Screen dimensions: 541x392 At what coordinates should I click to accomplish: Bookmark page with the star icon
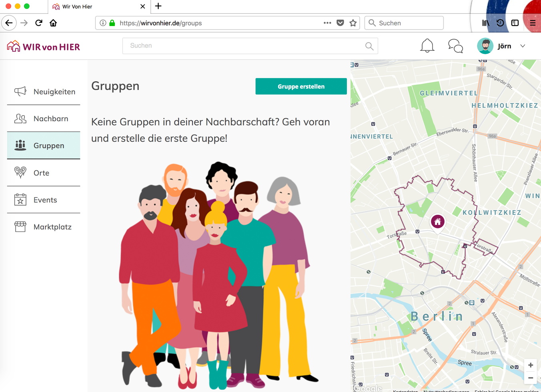pyautogui.click(x=353, y=23)
